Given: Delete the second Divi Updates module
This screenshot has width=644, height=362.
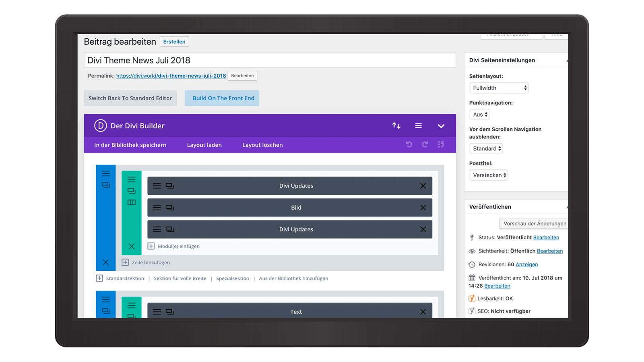Looking at the screenshot, I should point(423,229).
